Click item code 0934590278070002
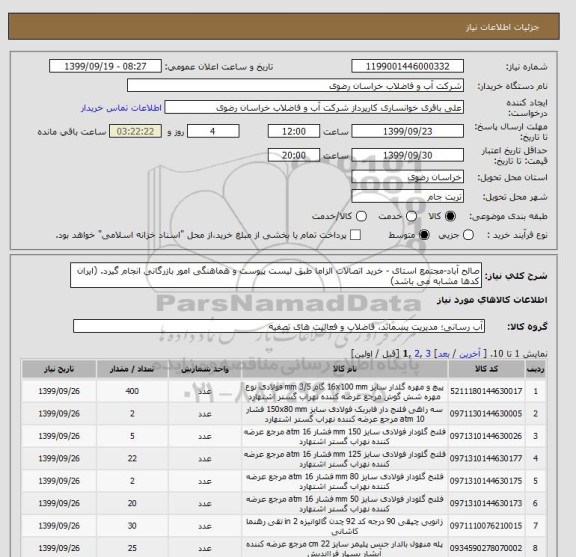 tap(486, 548)
